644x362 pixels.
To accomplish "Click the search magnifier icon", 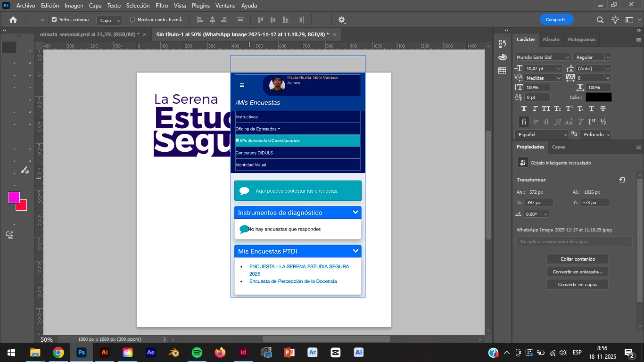I will click(x=600, y=20).
